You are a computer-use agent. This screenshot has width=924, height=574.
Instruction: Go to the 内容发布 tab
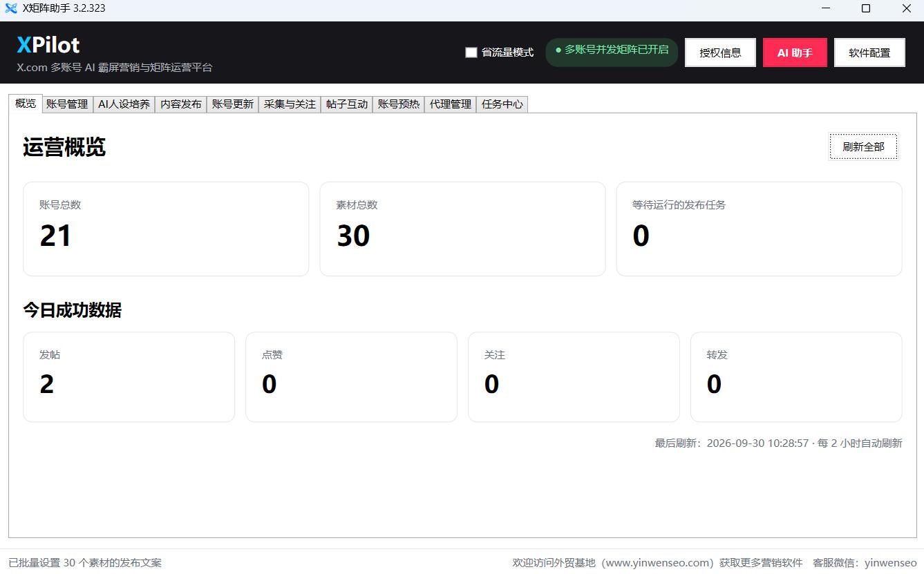tap(181, 104)
